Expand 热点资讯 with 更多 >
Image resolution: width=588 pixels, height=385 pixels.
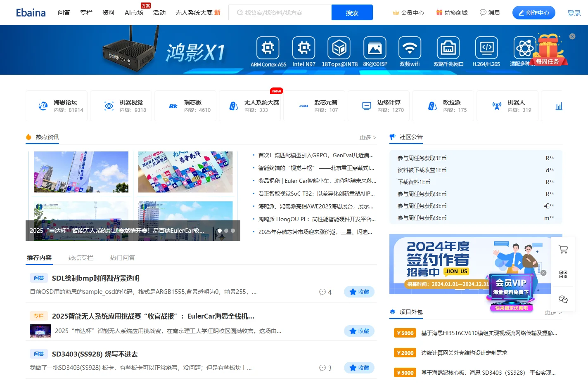[368, 137]
